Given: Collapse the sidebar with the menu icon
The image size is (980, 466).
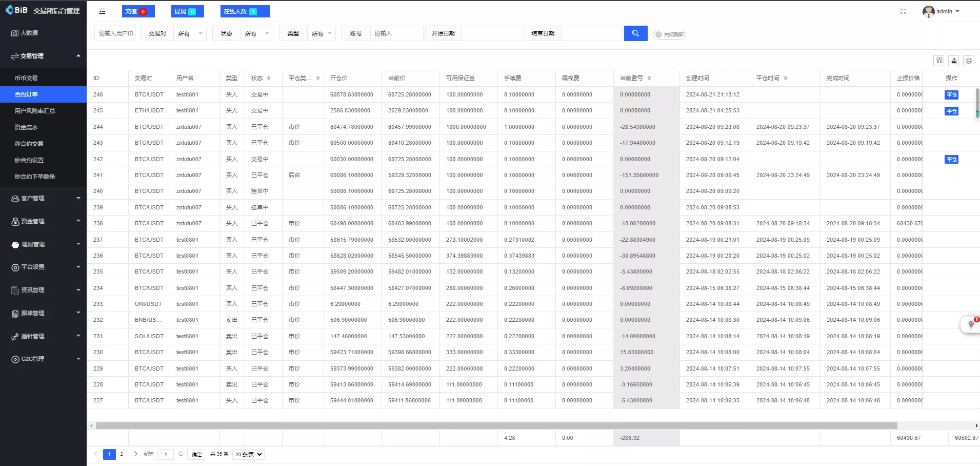Looking at the screenshot, I should (x=102, y=11).
